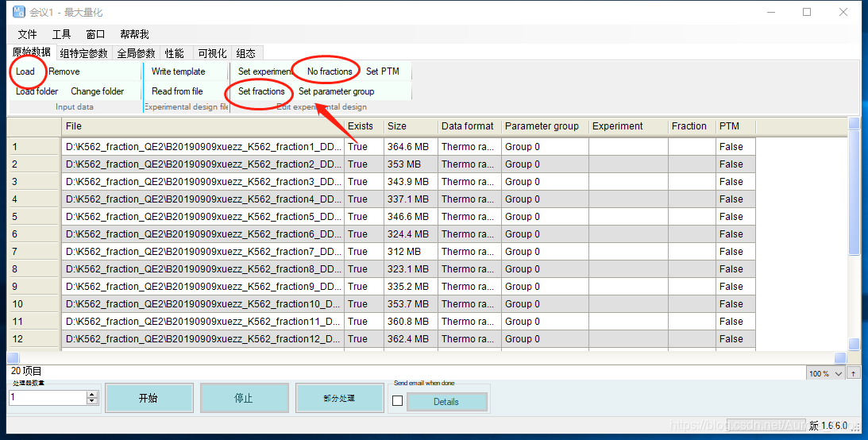
Task: Open the 工具 menu
Action: point(61,34)
